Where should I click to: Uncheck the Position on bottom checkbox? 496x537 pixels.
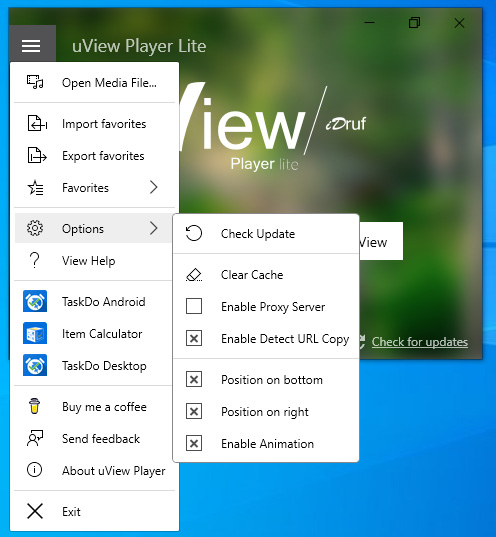point(194,379)
